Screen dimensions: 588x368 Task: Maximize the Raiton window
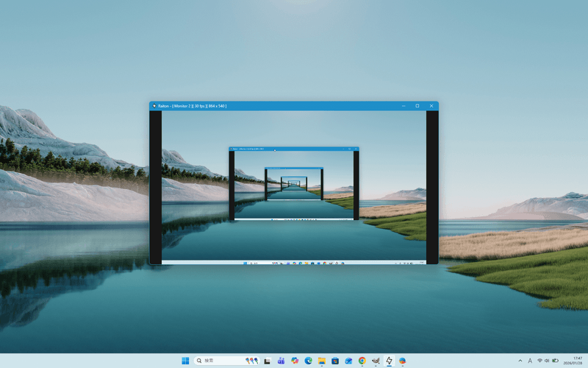tap(417, 106)
